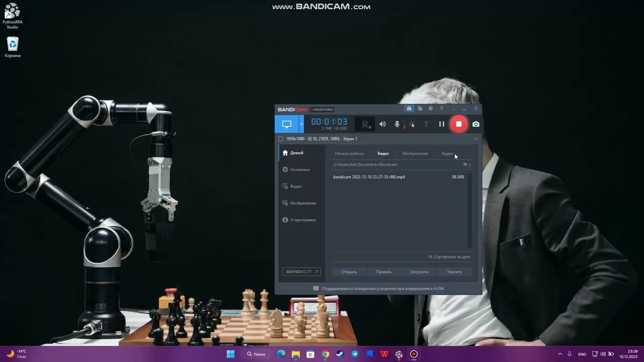
Task: Switch to the Начало работы tab
Action: coord(349,153)
